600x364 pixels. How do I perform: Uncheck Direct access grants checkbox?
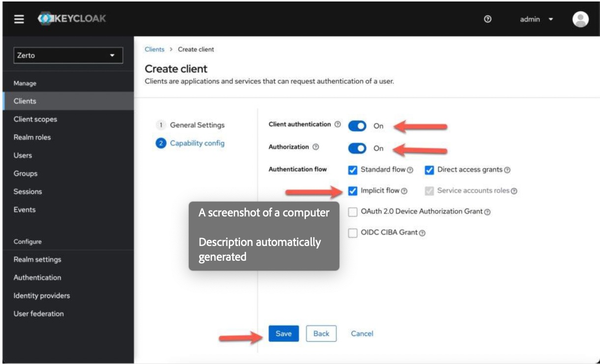tap(429, 170)
